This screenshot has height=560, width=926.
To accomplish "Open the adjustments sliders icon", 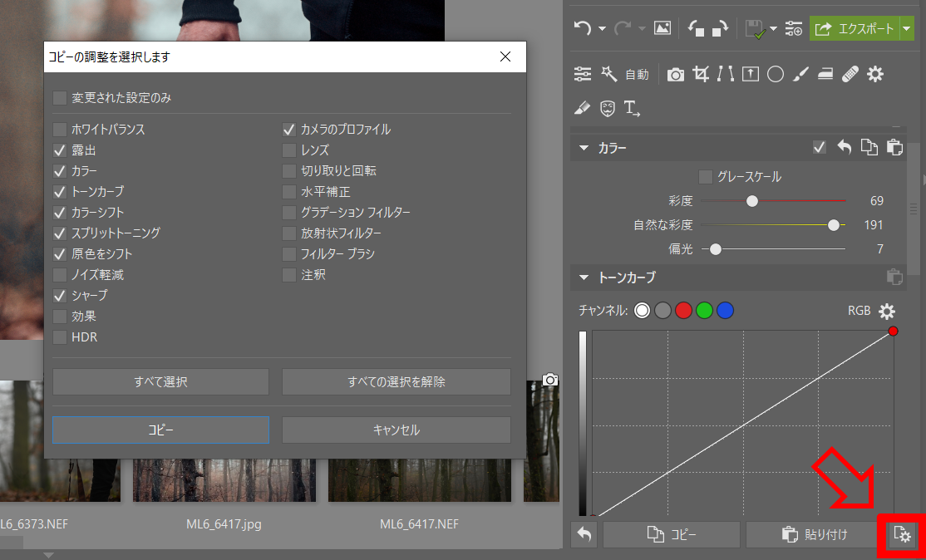I will click(x=583, y=74).
